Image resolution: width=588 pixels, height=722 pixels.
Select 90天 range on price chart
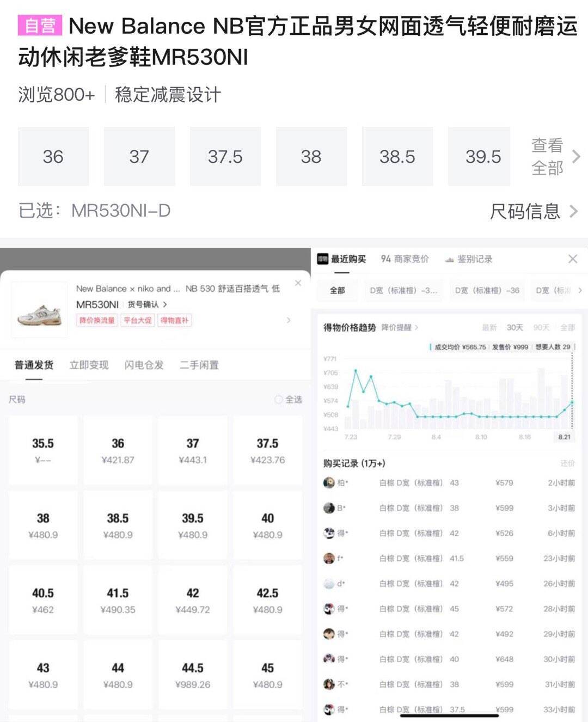click(x=541, y=327)
